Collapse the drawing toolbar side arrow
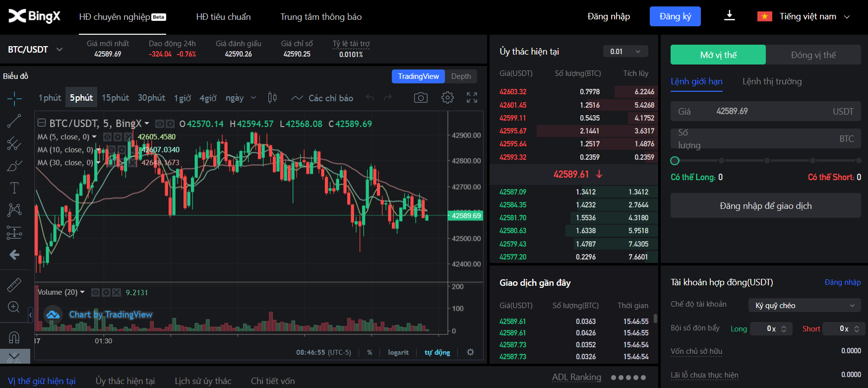Screen dimensions: 868x388 (31, 315)
